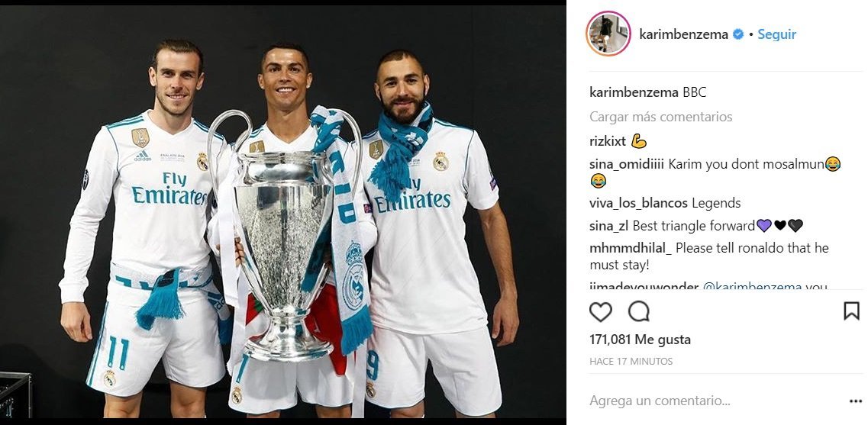This screenshot has width=868, height=425.
Task: Click the karimbenzema username in the caption
Action: tap(634, 92)
